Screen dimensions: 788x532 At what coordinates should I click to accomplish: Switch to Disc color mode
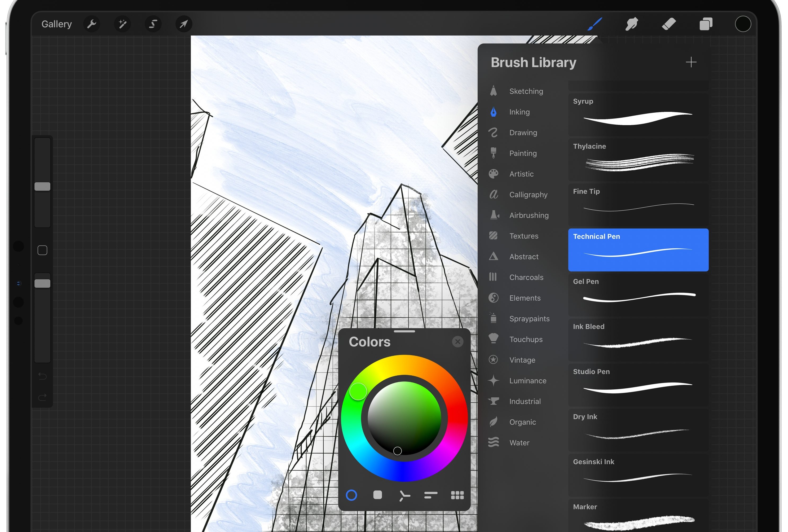click(351, 495)
